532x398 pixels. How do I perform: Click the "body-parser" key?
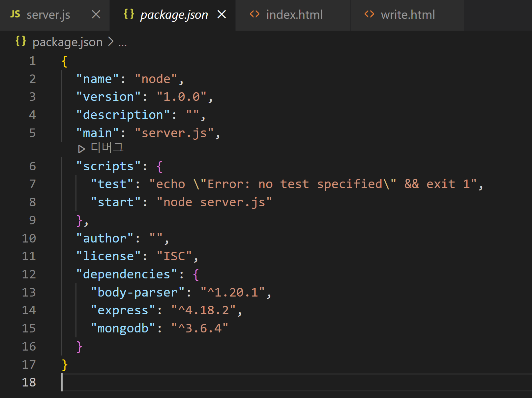tap(137, 293)
